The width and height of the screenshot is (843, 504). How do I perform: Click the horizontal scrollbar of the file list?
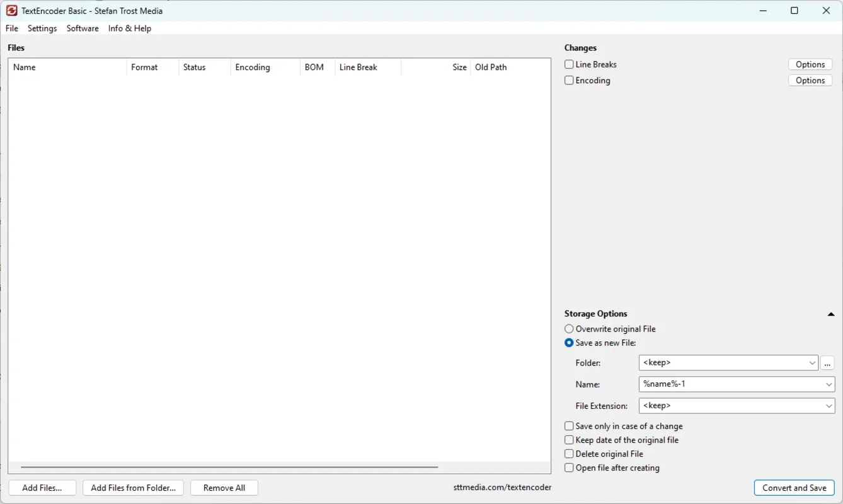[229, 467]
